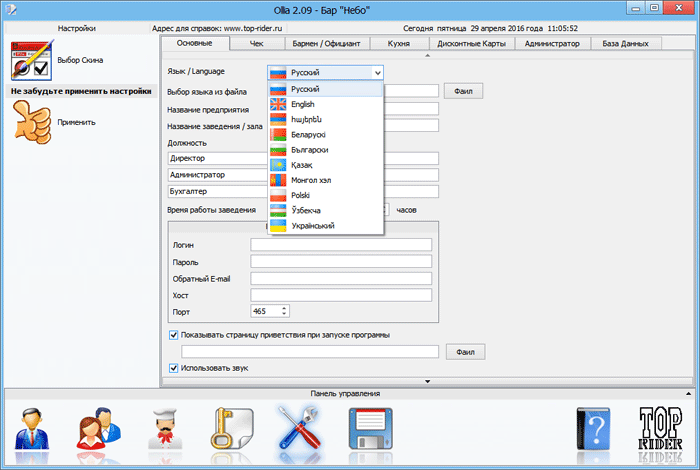Choose Polski in the language list
This screenshot has width=700, height=470.
(x=302, y=195)
